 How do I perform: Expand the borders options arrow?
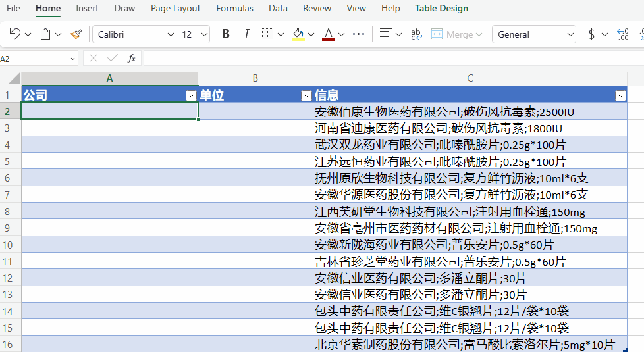click(x=281, y=34)
